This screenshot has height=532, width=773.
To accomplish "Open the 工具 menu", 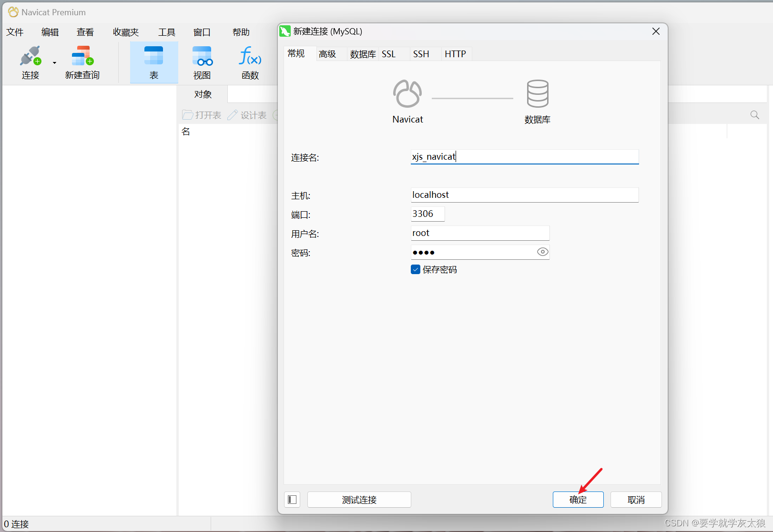I will click(x=167, y=32).
